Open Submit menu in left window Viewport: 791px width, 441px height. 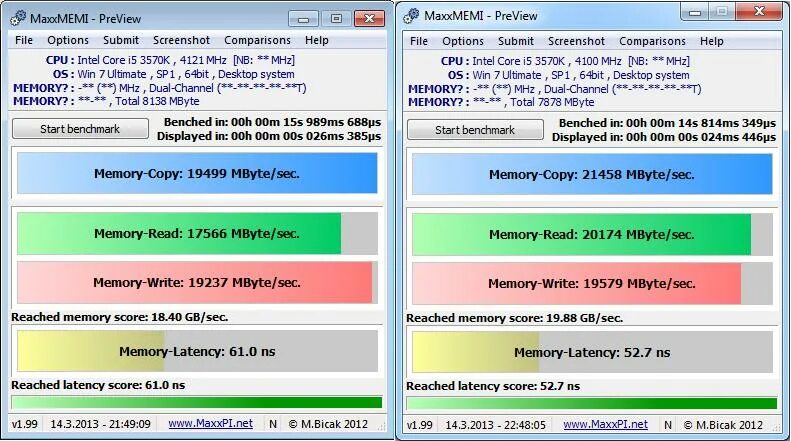(121, 40)
